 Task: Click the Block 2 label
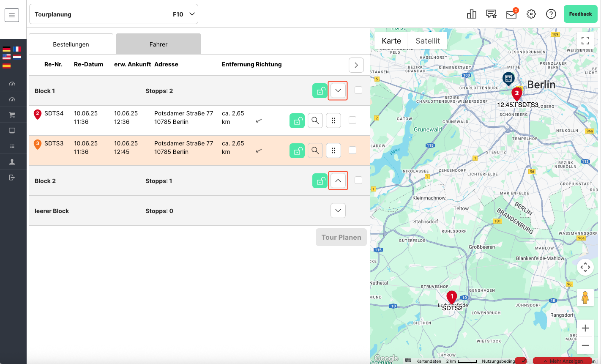point(45,181)
